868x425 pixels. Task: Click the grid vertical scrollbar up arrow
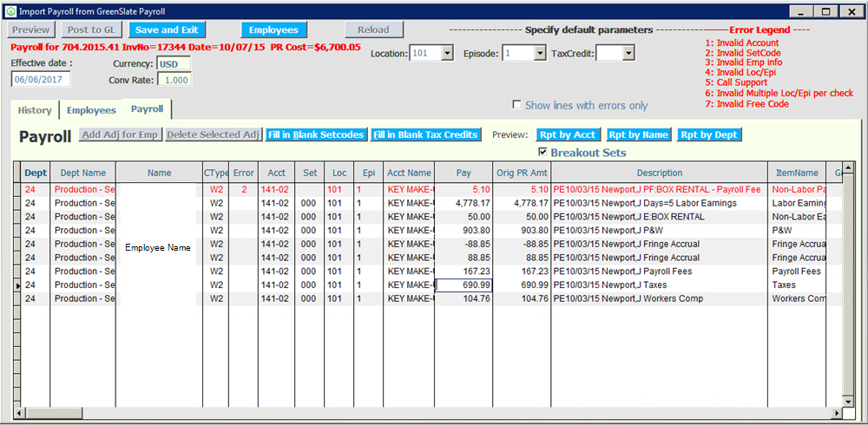847,167
